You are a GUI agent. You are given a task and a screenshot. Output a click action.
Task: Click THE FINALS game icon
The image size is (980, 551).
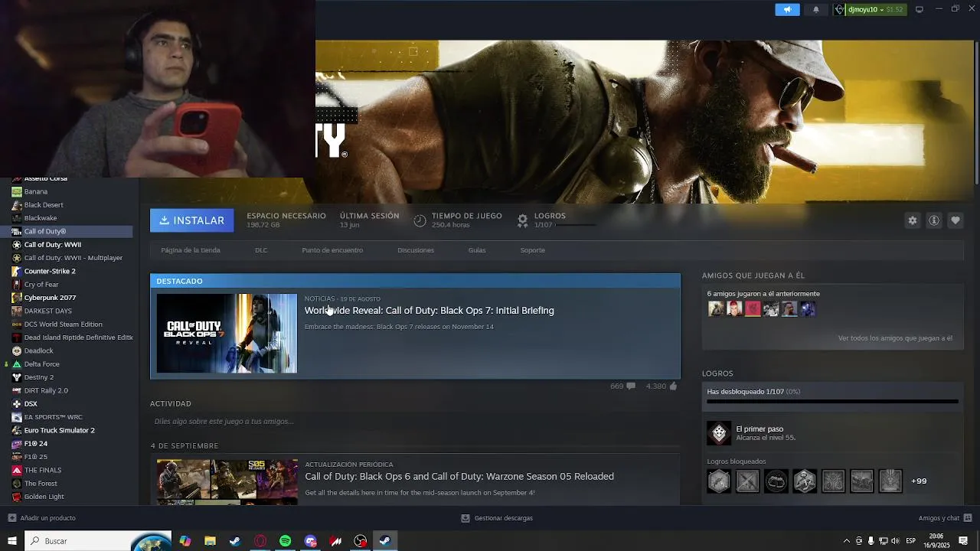click(17, 470)
